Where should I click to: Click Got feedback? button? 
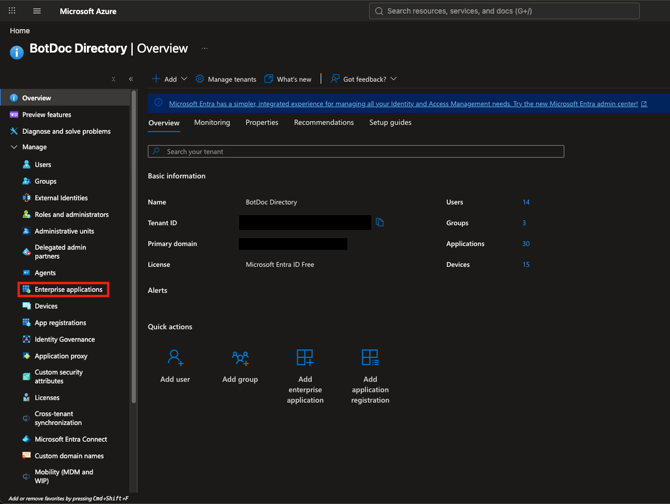pos(364,79)
